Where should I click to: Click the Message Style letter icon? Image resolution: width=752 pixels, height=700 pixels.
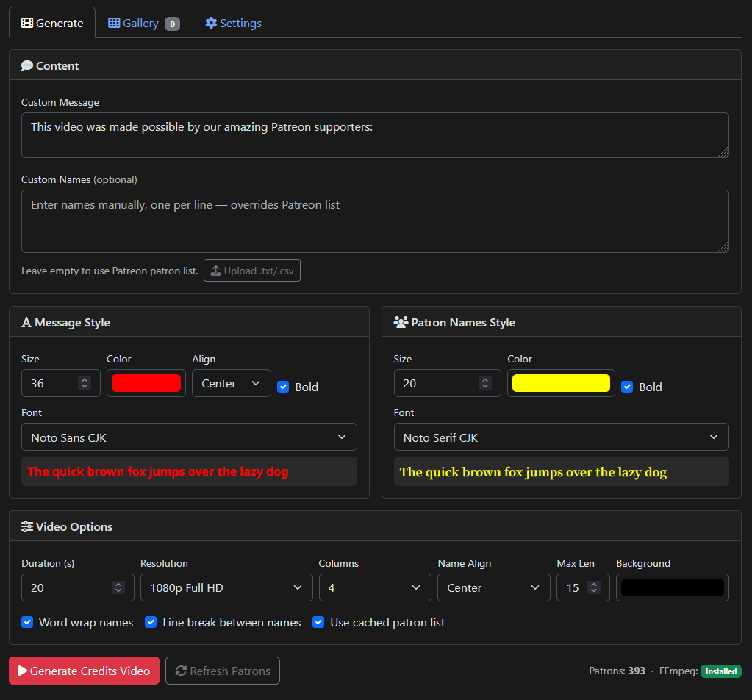pyautogui.click(x=26, y=322)
